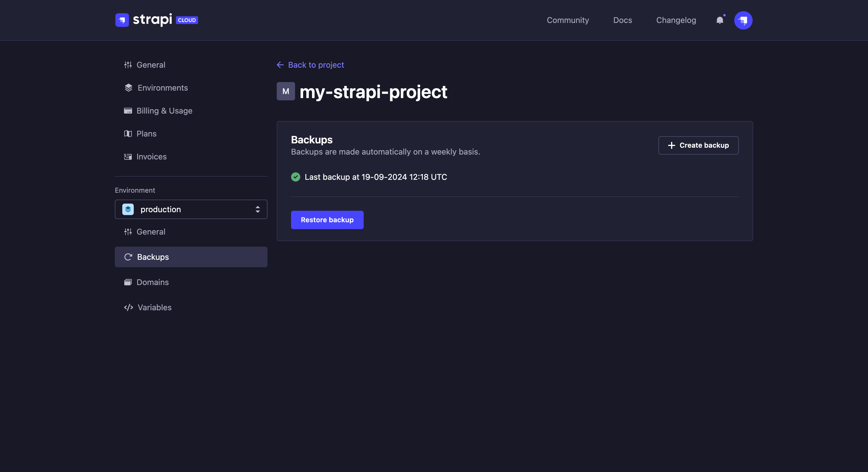Viewport: 868px width, 472px height.
Task: Click the Environments layers icon
Action: point(128,88)
